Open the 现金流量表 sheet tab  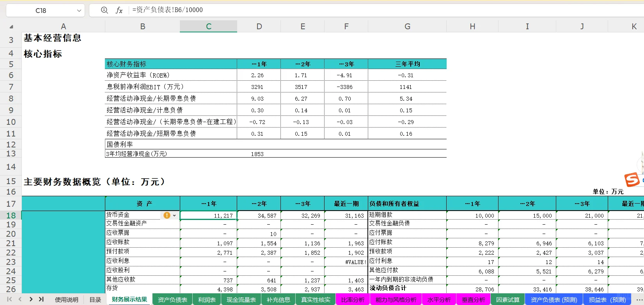(x=241, y=300)
